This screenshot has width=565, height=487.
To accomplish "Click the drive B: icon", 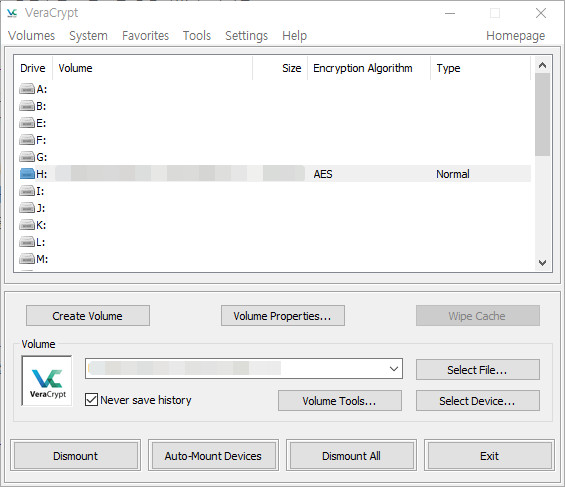I will coord(27,106).
